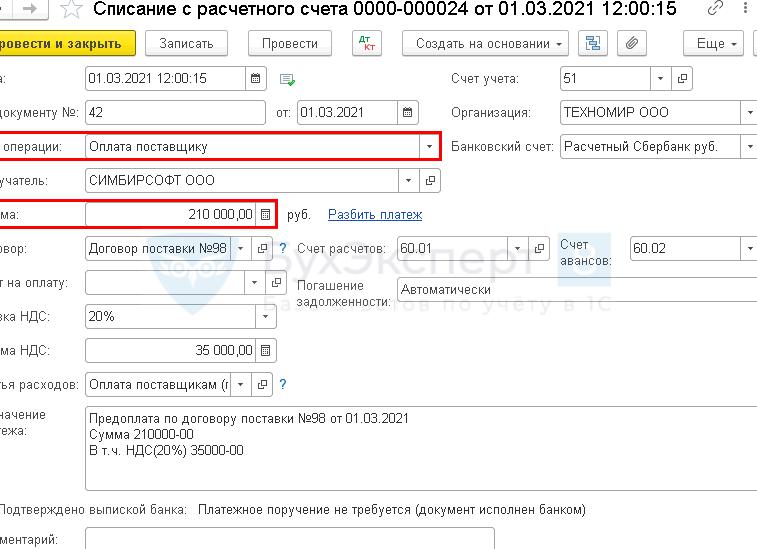Open document structure (related documents) icon

pos(592,43)
